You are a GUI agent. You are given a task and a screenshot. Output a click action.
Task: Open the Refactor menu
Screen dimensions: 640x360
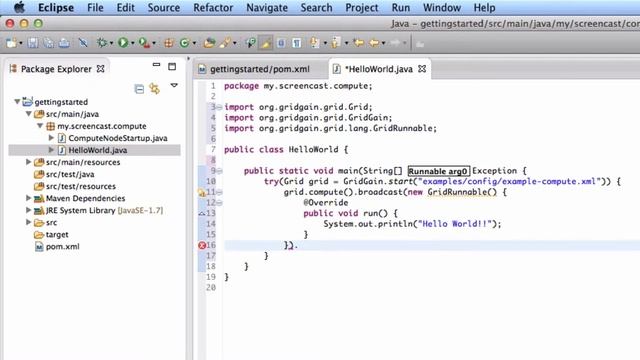click(213, 8)
